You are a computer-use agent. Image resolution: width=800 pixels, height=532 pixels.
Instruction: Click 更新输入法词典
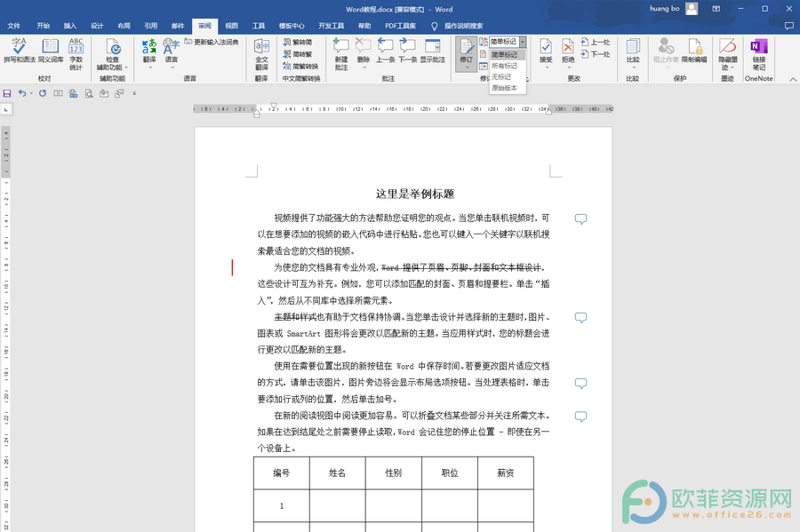tap(212, 42)
